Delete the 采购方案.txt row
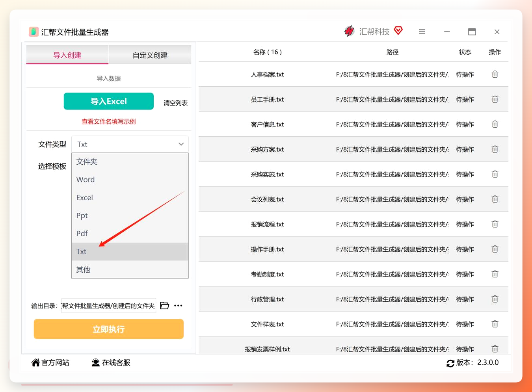The width and height of the screenshot is (532, 392). 495,149
